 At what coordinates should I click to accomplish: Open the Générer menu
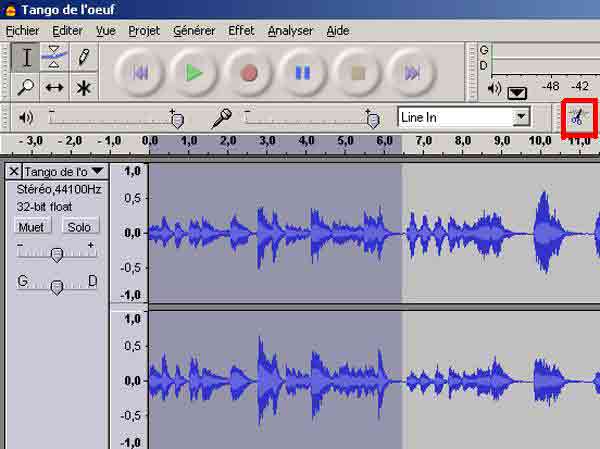(194, 31)
